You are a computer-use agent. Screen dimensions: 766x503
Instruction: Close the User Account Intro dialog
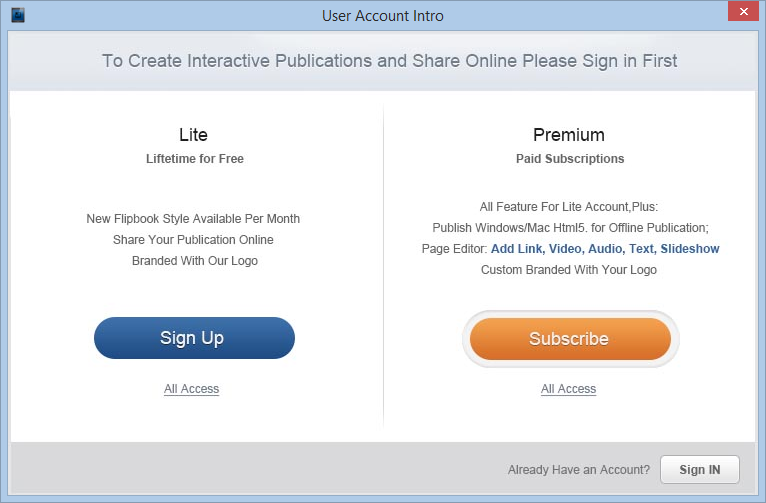pos(743,11)
